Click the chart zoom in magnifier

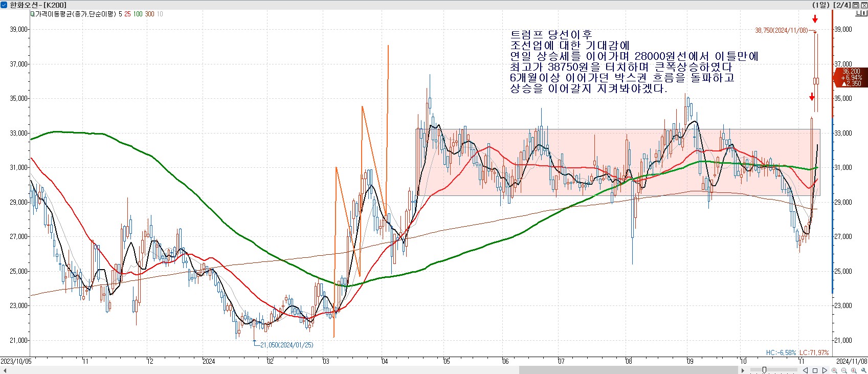pyautogui.click(x=834, y=370)
